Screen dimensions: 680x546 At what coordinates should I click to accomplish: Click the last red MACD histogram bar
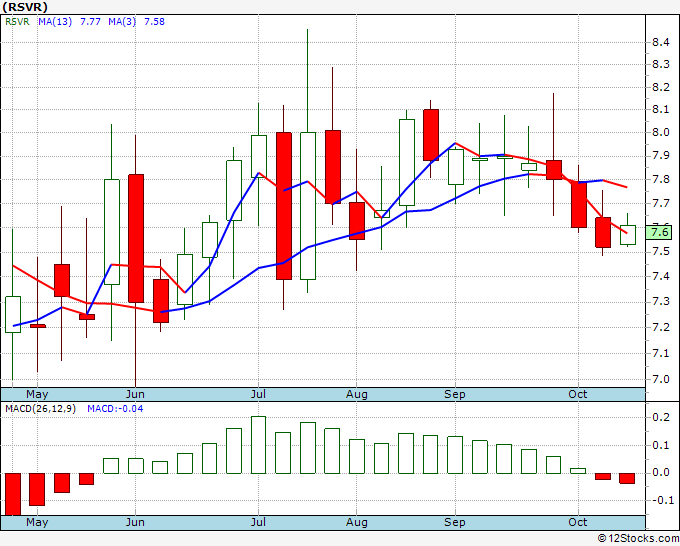pyautogui.click(x=627, y=478)
